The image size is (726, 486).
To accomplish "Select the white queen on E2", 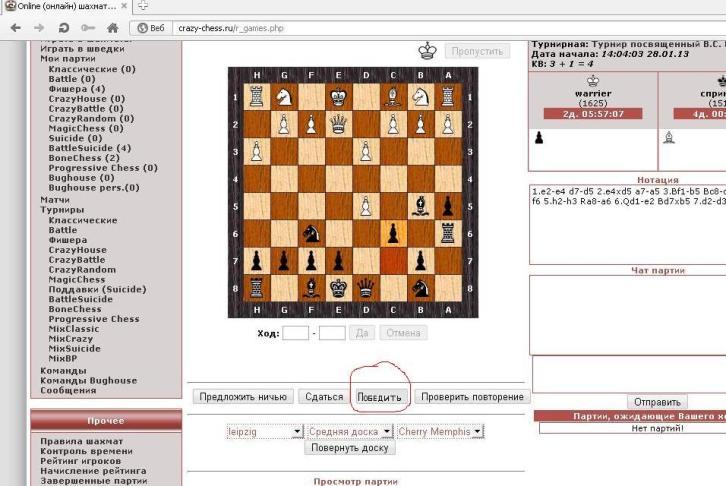I will click(x=340, y=125).
